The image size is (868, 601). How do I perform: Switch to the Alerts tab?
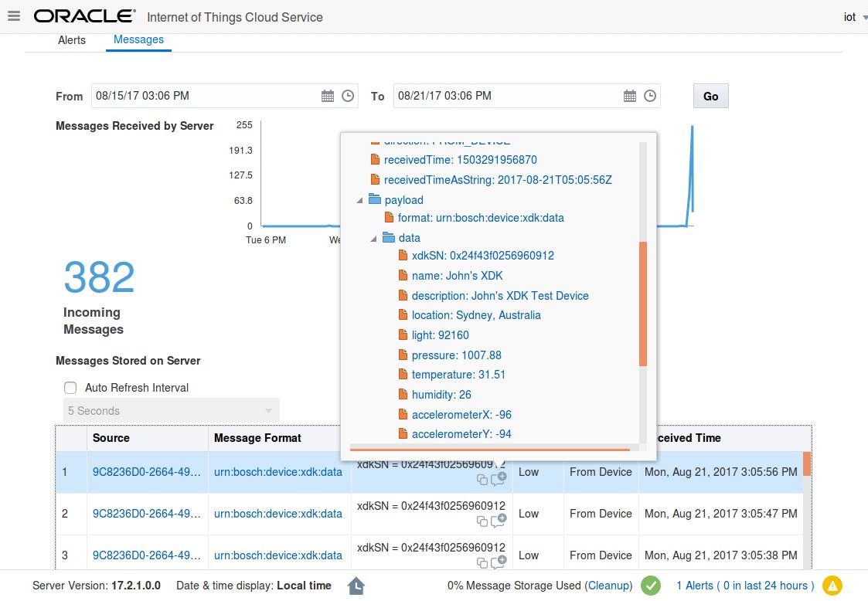tap(72, 40)
